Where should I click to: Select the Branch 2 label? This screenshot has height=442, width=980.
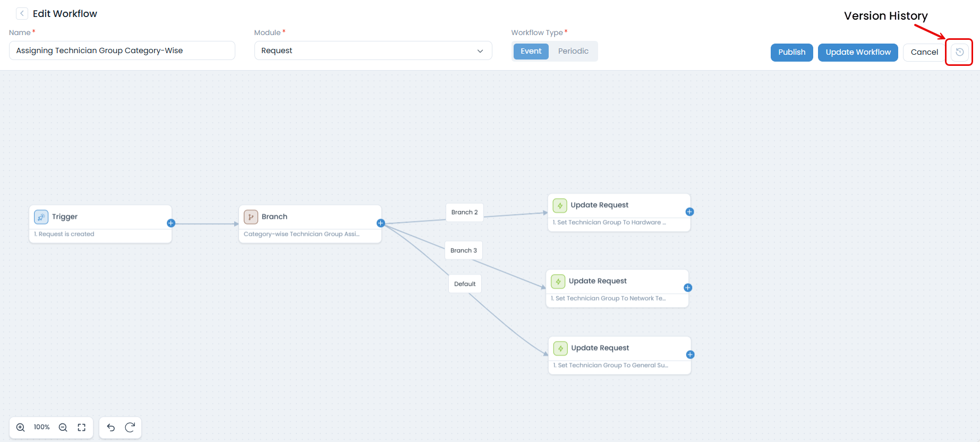point(464,212)
